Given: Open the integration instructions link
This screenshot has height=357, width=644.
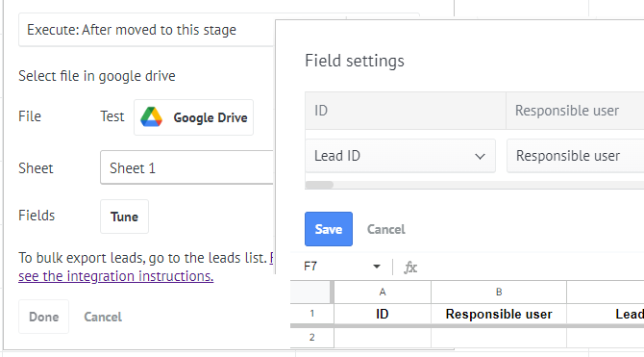Looking at the screenshot, I should (x=115, y=276).
